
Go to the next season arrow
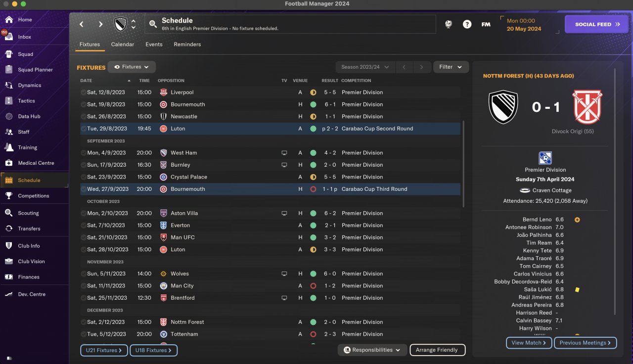421,67
